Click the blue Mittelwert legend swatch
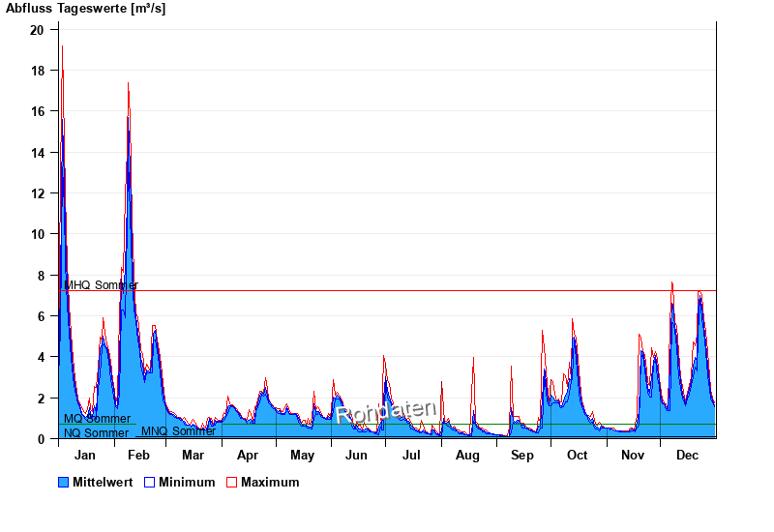 coord(64,483)
